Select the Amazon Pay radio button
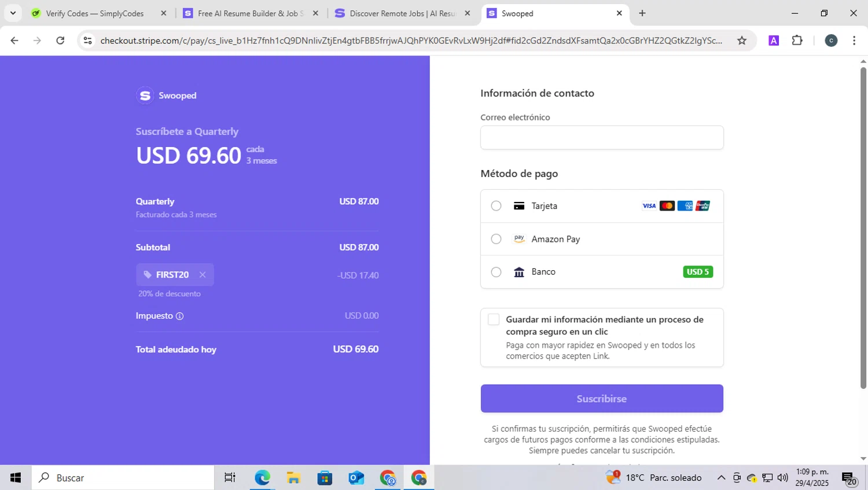 coord(496,239)
